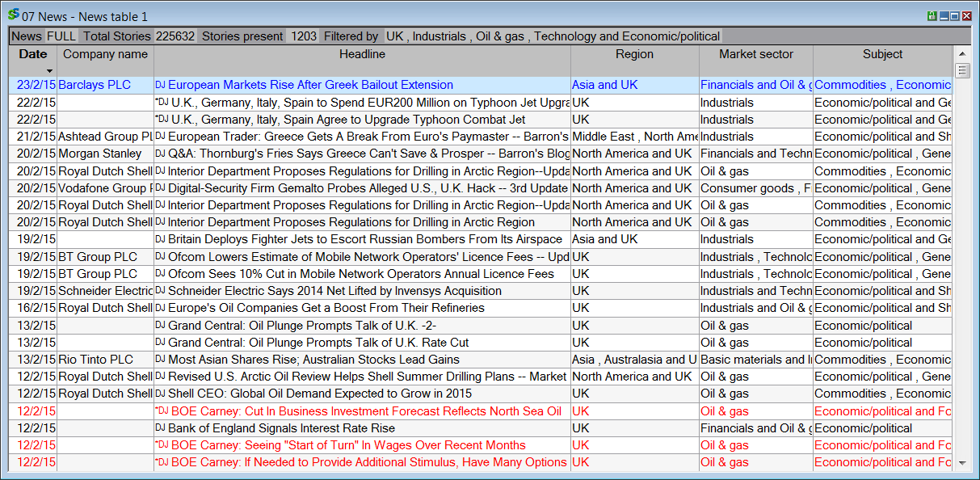Image resolution: width=980 pixels, height=480 pixels.
Task: Click the Total Stories value 225632
Action: pyautogui.click(x=175, y=36)
